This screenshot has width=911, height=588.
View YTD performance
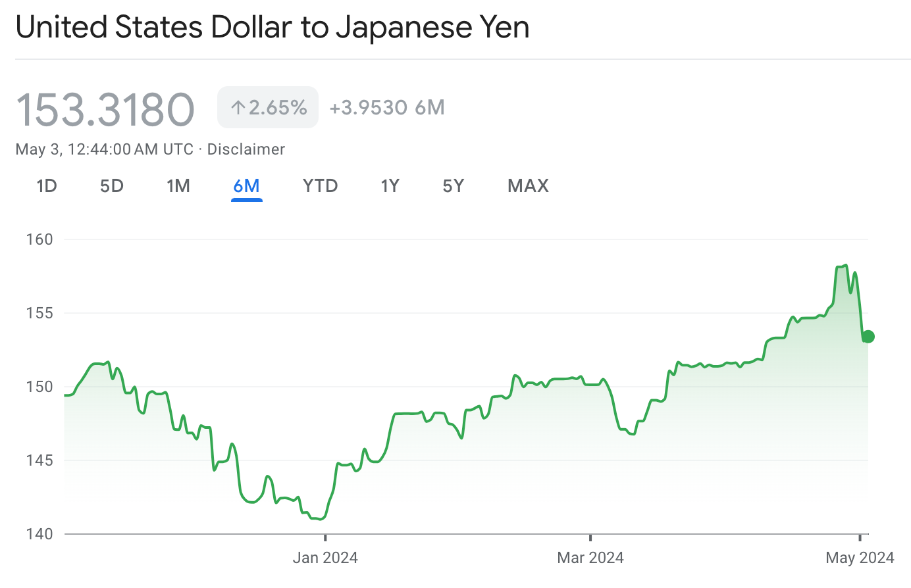tap(320, 186)
